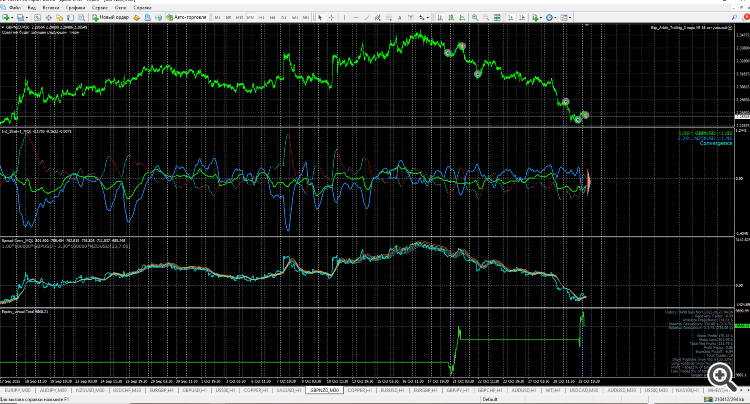Click the Default profile in status bar
Viewport: 750px width, 404px height.
coord(489,399)
